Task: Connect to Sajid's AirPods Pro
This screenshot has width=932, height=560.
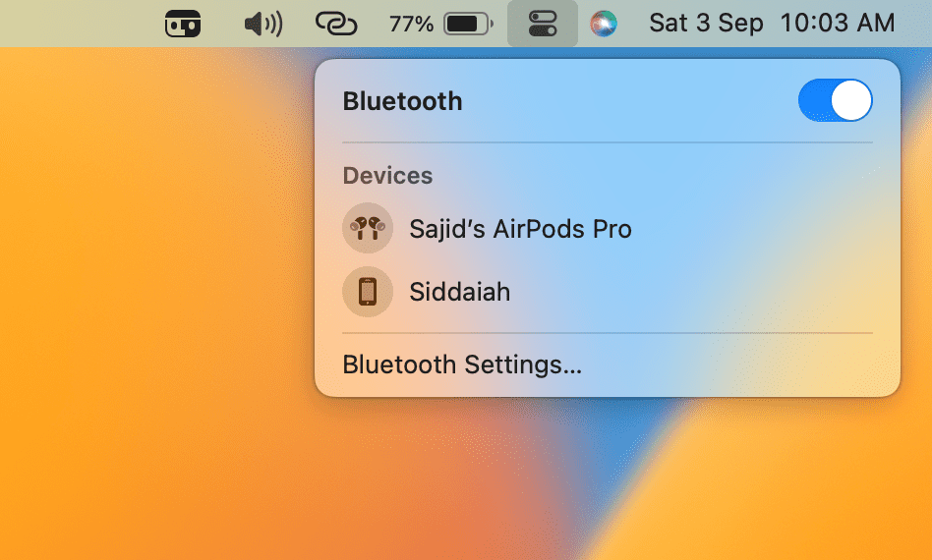Action: (520, 230)
